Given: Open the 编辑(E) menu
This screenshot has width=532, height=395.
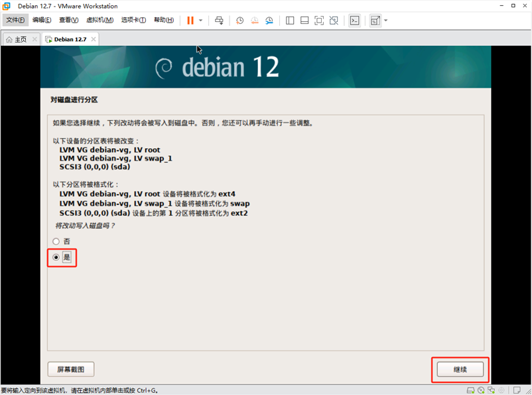Looking at the screenshot, I should point(42,20).
